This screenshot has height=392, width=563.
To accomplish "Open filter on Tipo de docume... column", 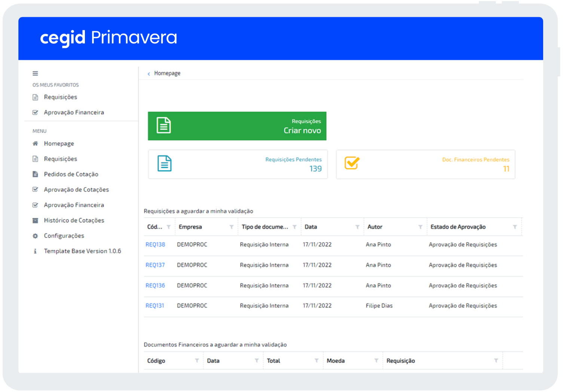I will (x=295, y=227).
